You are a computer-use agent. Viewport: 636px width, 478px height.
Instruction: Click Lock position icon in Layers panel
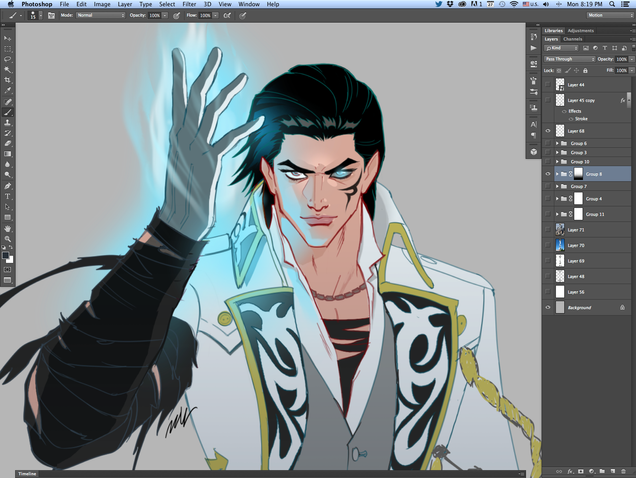(576, 71)
